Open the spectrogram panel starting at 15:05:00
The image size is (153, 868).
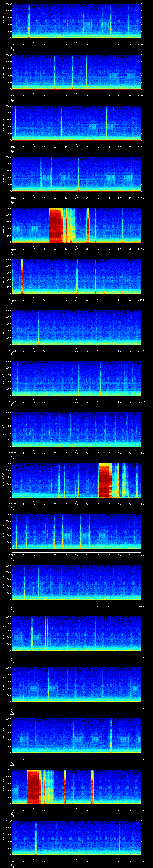[x=77, y=685]
